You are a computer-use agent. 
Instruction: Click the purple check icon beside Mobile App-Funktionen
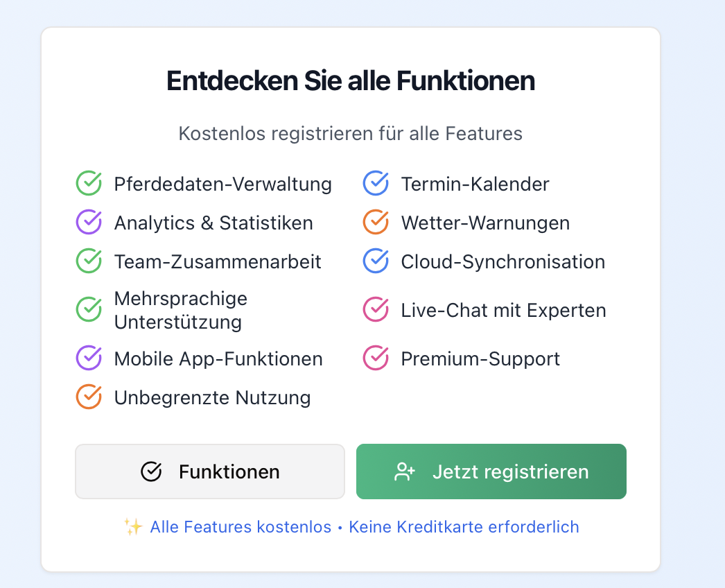click(x=89, y=358)
